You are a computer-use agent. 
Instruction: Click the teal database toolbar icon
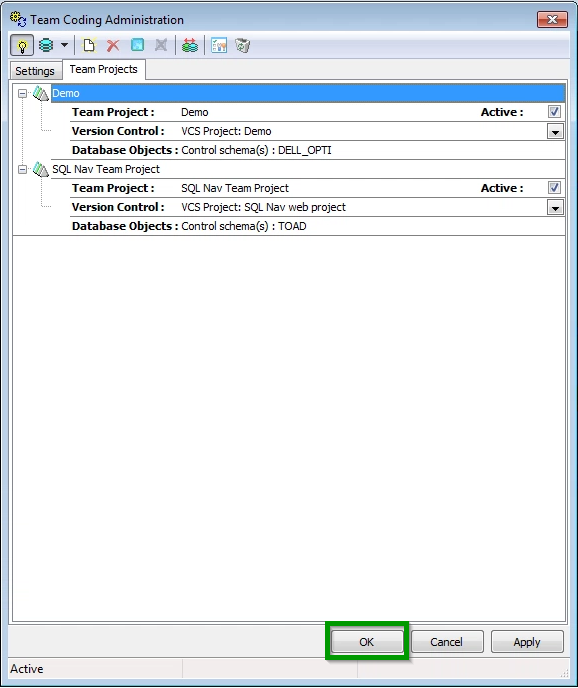coord(46,45)
